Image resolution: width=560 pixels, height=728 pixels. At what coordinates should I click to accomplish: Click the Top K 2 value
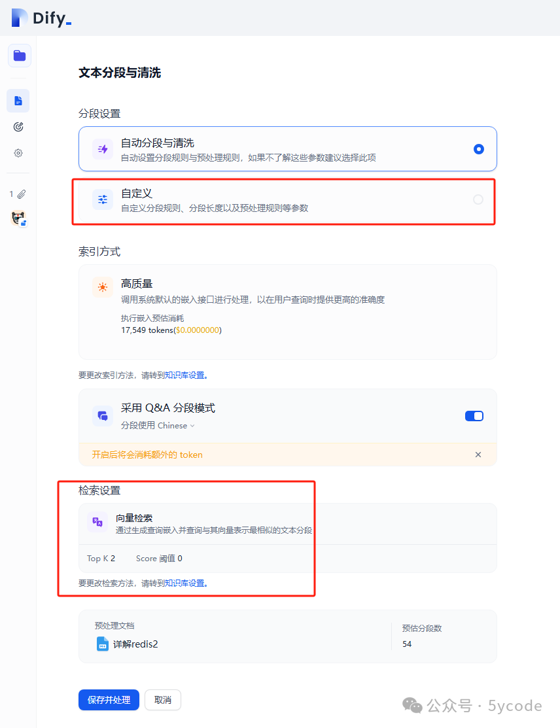(101, 559)
